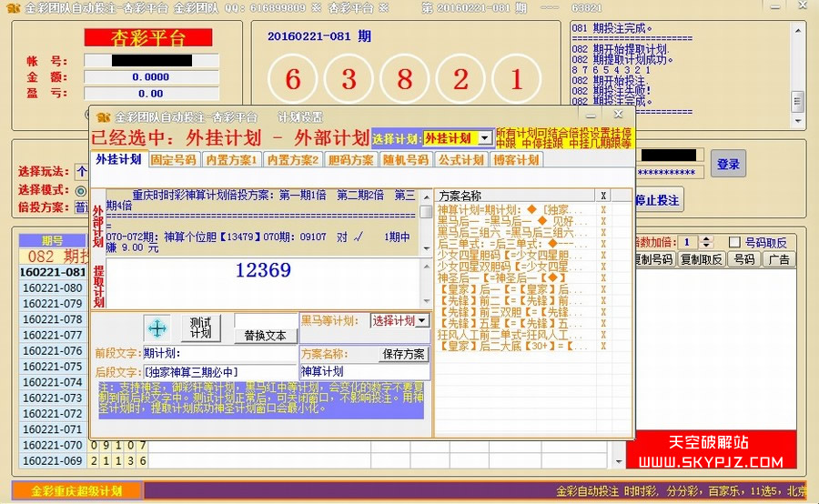Delete the 【皇家】后一 scheme via its X
The image size is (819, 504).
pos(603,289)
